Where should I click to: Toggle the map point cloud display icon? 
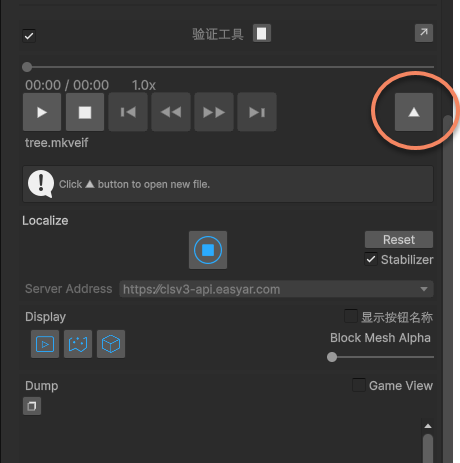[x=78, y=344]
